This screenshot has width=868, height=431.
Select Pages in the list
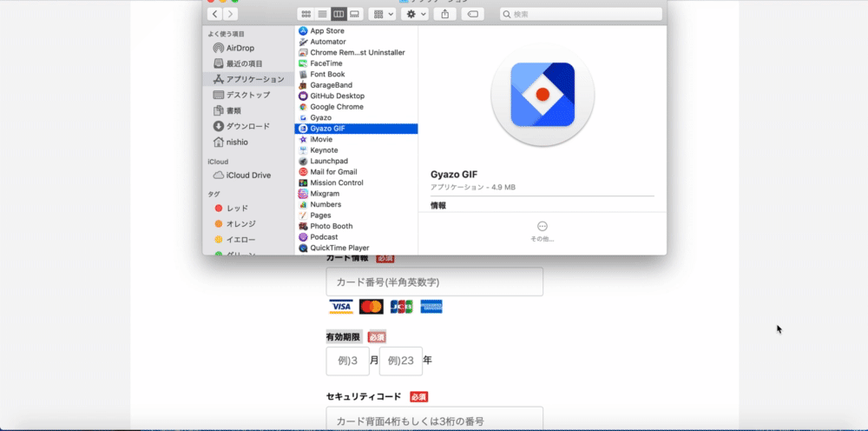(x=356, y=215)
